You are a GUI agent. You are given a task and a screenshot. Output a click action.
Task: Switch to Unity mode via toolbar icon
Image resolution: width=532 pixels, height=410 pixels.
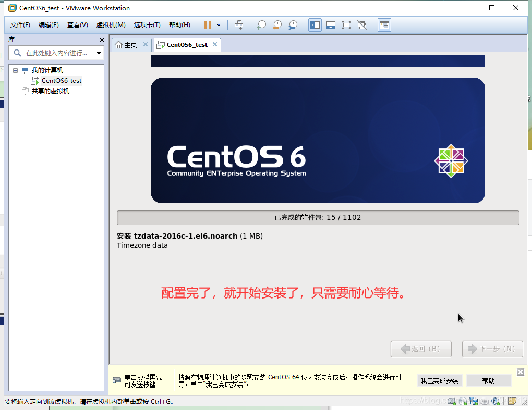point(362,24)
